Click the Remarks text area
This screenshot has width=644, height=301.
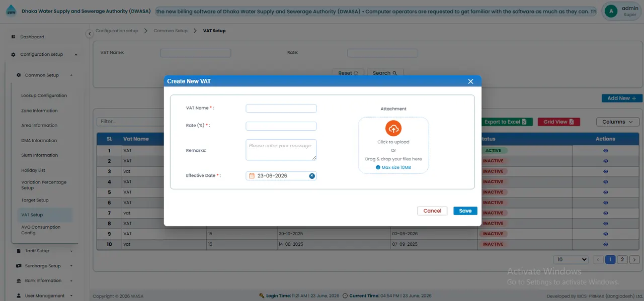pyautogui.click(x=281, y=150)
